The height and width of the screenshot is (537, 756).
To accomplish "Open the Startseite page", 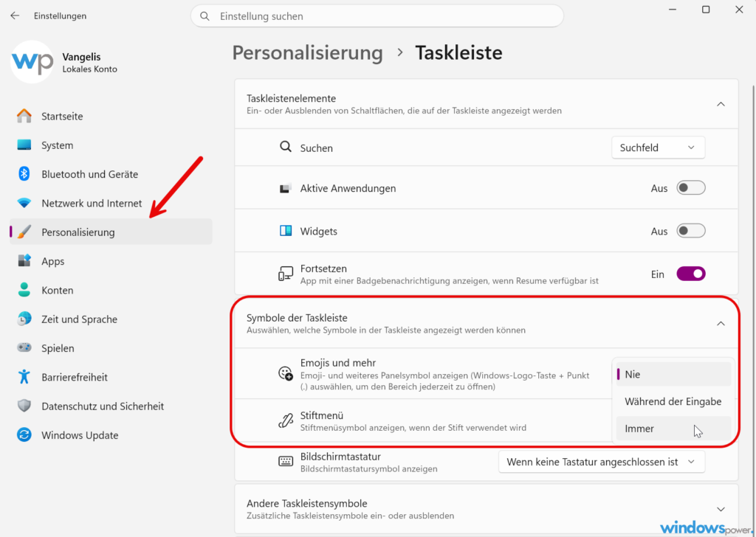I will point(111,116).
